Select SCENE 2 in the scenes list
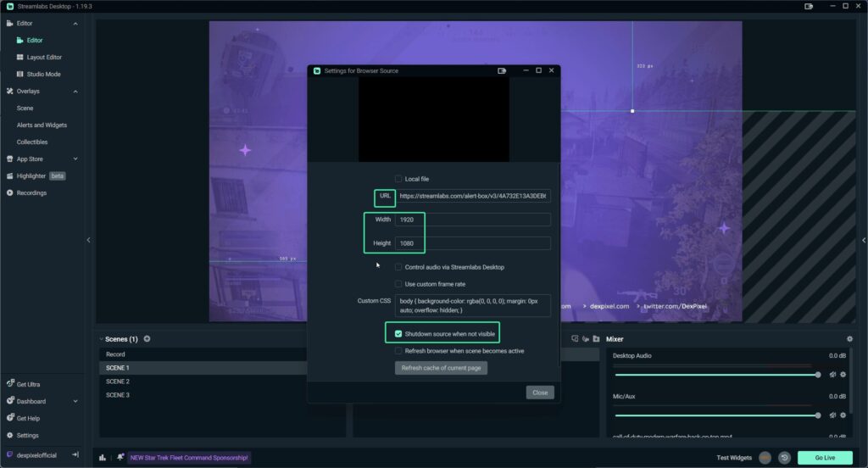Screen dimensions: 868x468 (x=118, y=382)
